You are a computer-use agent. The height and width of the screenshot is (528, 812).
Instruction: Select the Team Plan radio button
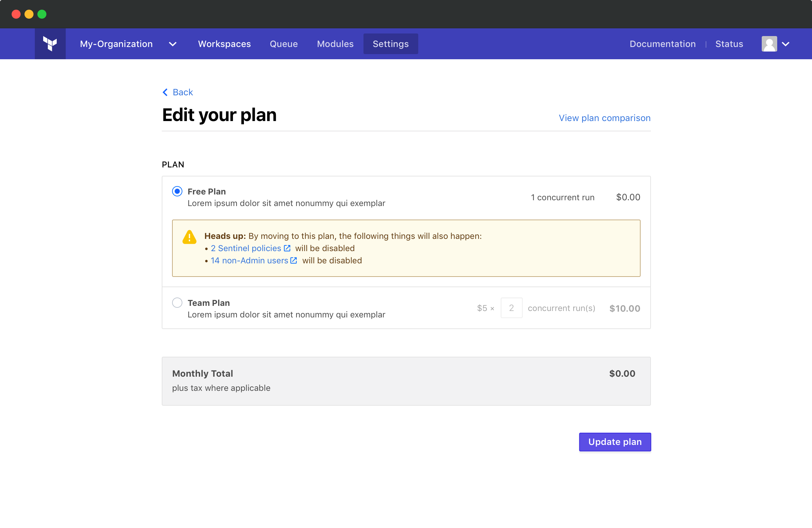(x=177, y=303)
